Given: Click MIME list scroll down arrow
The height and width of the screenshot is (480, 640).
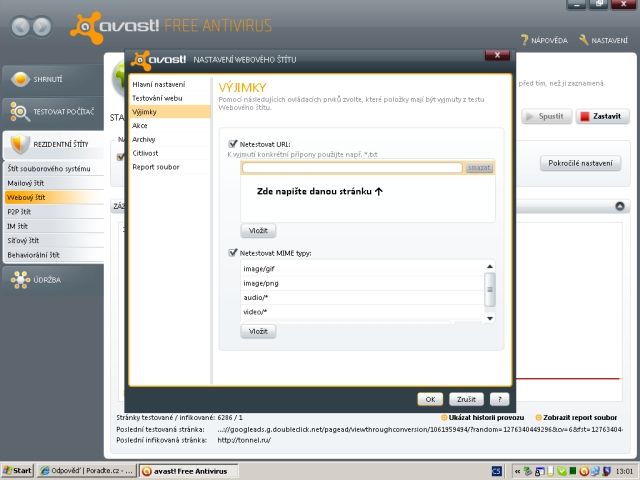Looking at the screenshot, I should [490, 318].
